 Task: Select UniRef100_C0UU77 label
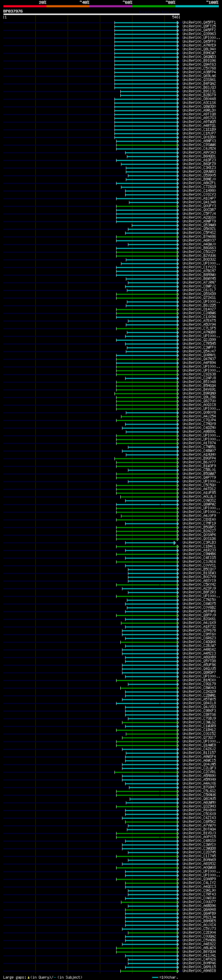pos(199,902)
